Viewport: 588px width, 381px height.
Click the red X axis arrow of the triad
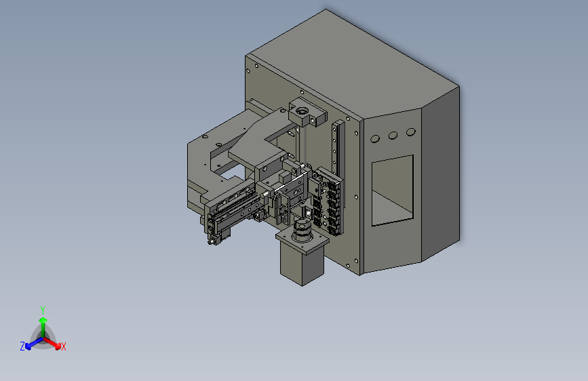(x=53, y=344)
